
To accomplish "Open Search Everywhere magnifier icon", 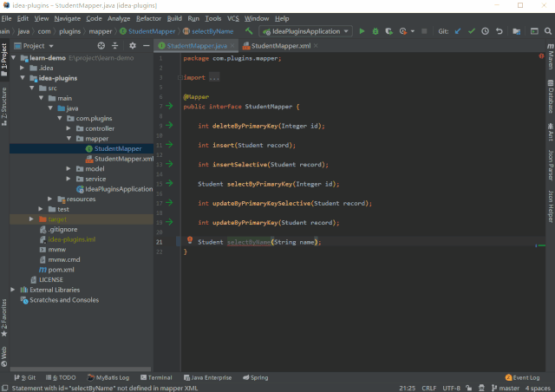I will [548, 31].
